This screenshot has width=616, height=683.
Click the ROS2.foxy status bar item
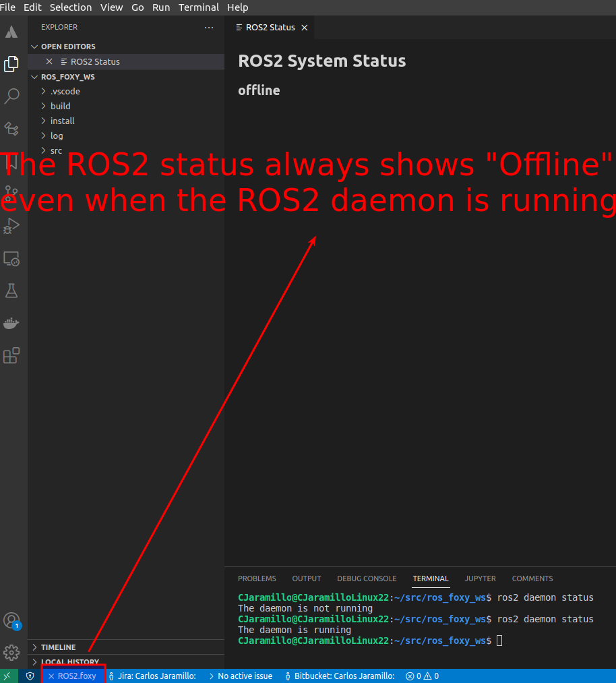click(72, 676)
